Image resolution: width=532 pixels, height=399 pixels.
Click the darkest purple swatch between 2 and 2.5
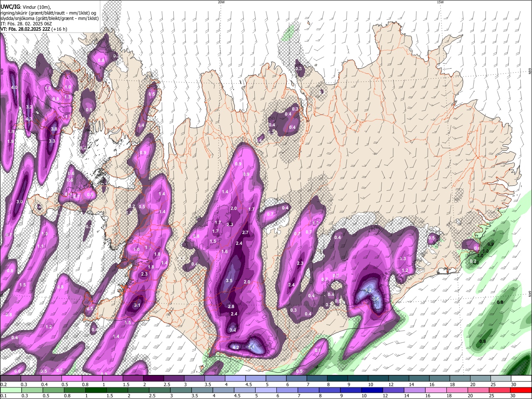coord(153,378)
